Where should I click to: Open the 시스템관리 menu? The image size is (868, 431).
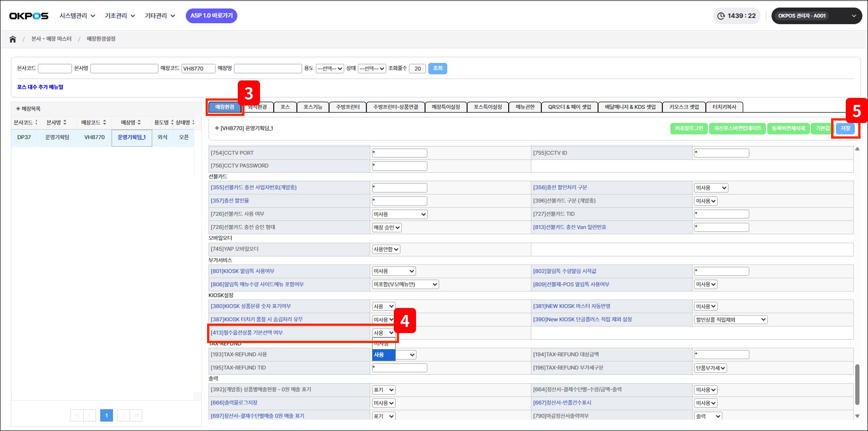[77, 16]
